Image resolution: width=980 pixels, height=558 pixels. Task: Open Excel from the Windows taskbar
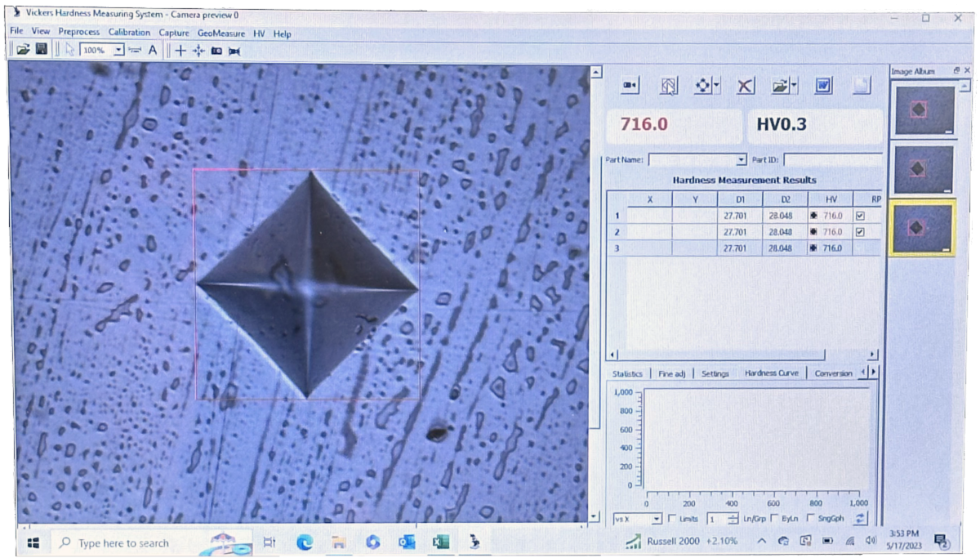[x=440, y=542]
